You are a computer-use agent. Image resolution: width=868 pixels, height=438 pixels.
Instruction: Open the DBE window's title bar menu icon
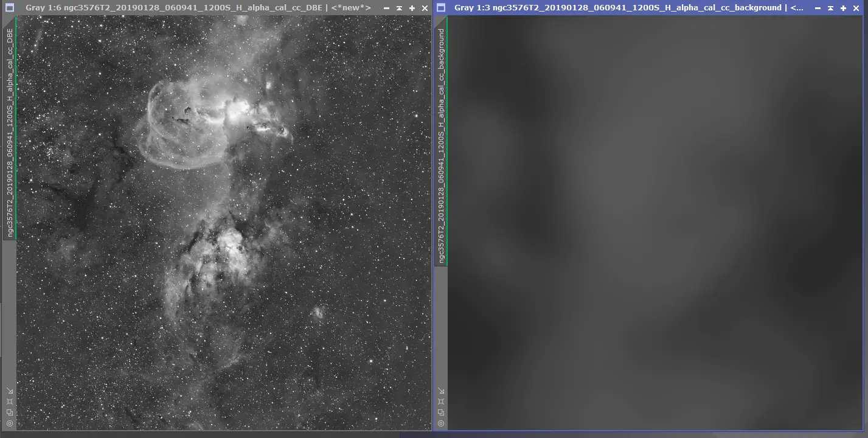(9, 8)
